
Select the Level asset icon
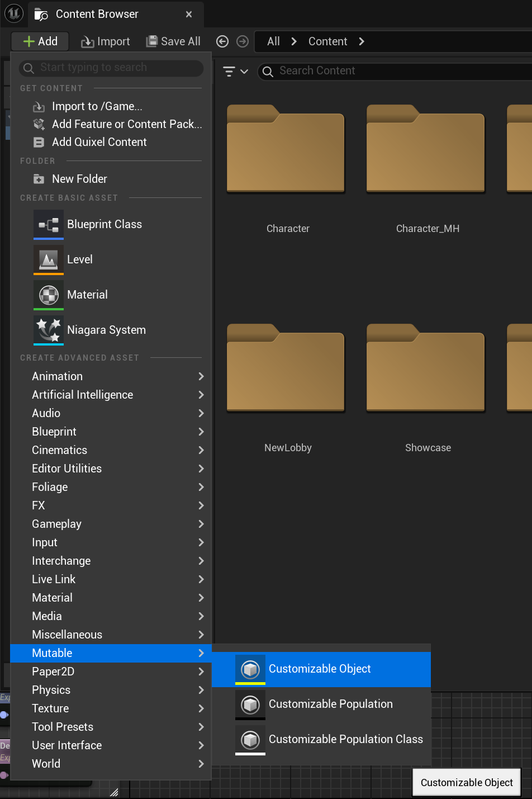coord(49,259)
